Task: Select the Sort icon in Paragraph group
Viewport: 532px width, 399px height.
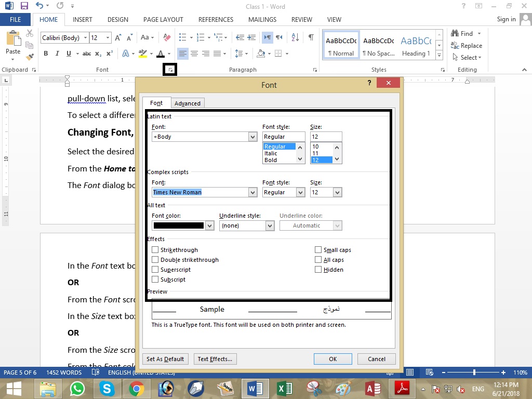Action: (x=295, y=37)
